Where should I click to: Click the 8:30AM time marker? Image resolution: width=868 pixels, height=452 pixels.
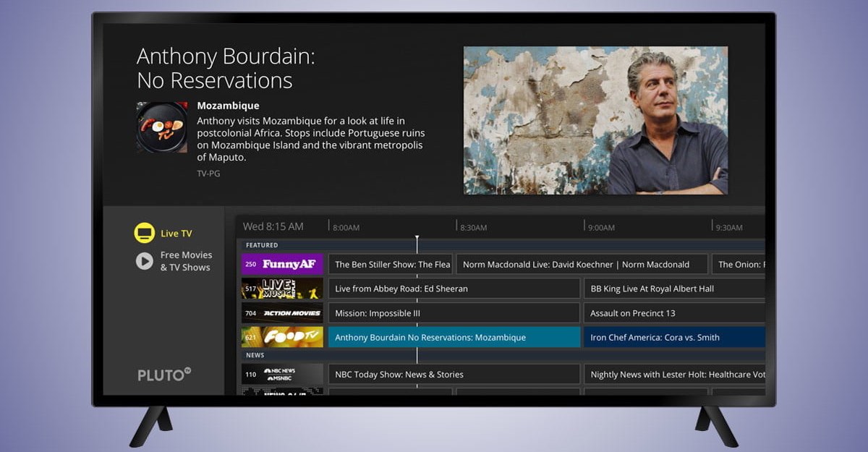(474, 227)
